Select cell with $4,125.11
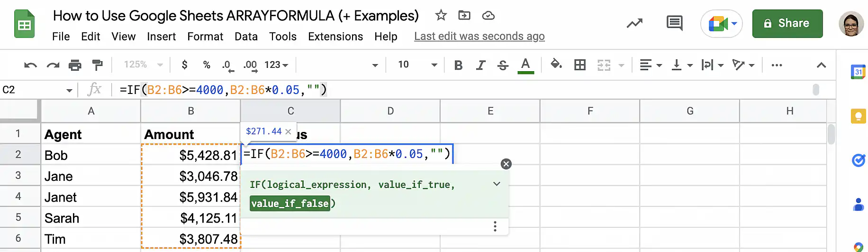868x252 pixels. (x=190, y=217)
